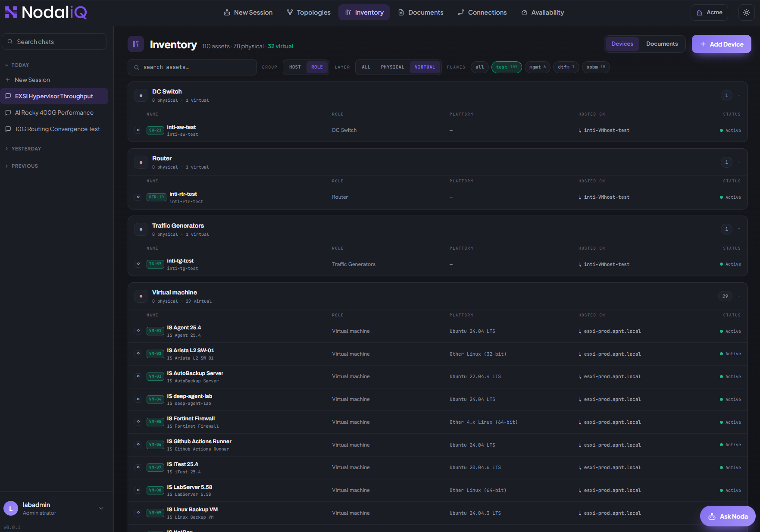Click row icon left of IS Agent 25.4
The width and height of the screenshot is (760, 532).
pos(138,331)
